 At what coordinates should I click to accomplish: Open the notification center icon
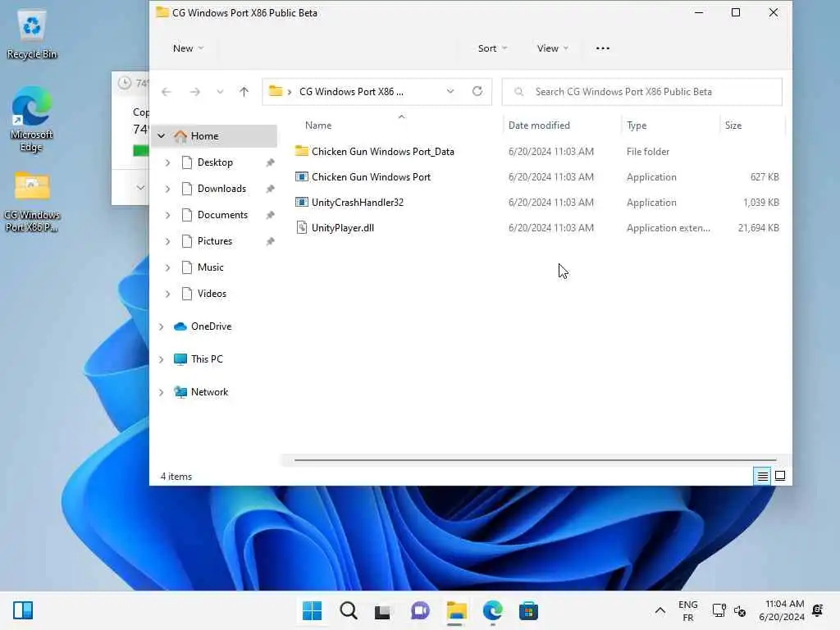pyautogui.click(x=818, y=610)
